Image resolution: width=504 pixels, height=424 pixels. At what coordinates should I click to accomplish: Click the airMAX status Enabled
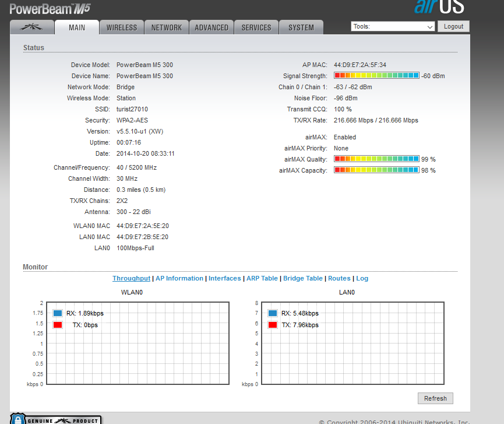[344, 137]
